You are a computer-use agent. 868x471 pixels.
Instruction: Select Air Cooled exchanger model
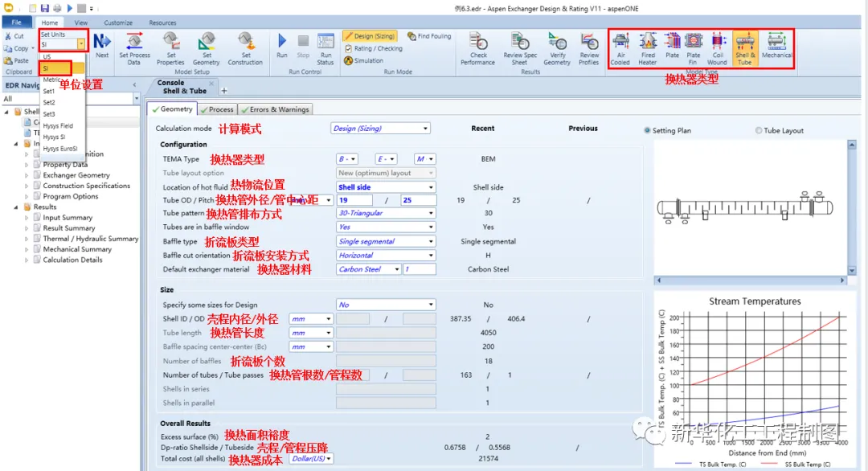tap(620, 49)
